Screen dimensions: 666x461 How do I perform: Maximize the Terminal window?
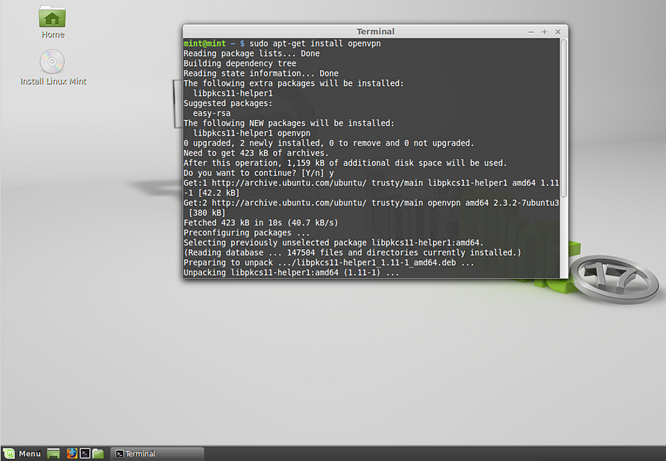pos(545,32)
